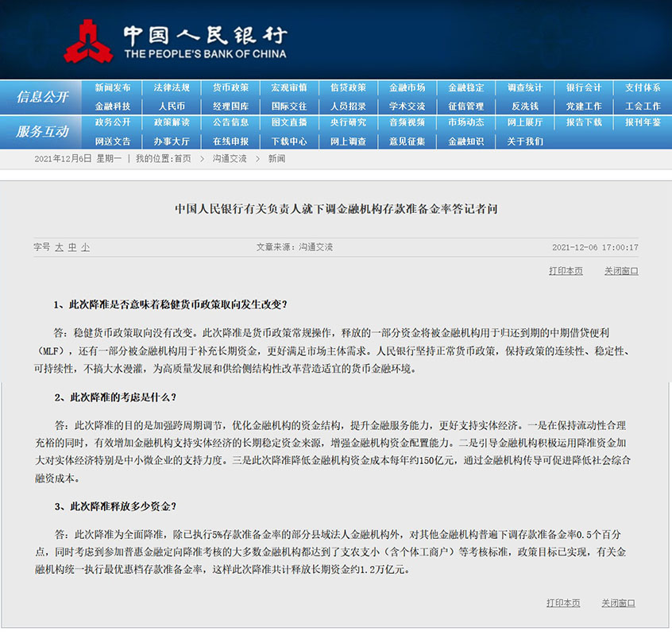Click the bottom 打印本页 link
Viewport: 672px width, 639px height.
pos(563,603)
